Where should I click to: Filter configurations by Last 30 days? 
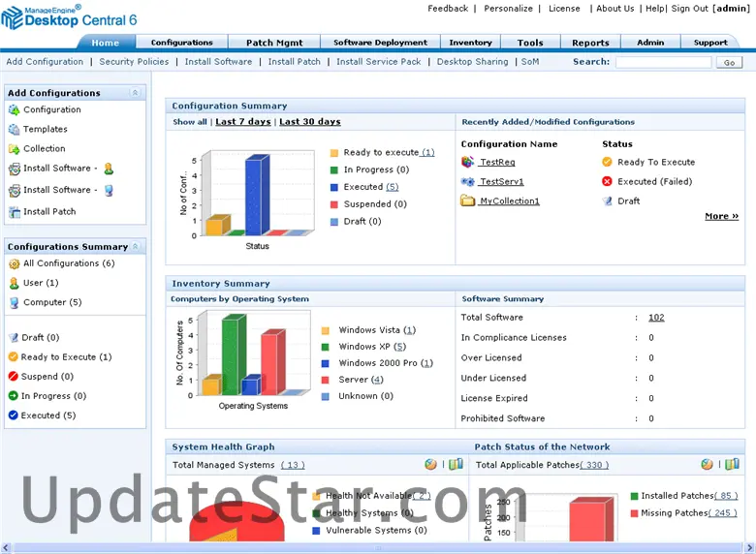coord(310,122)
